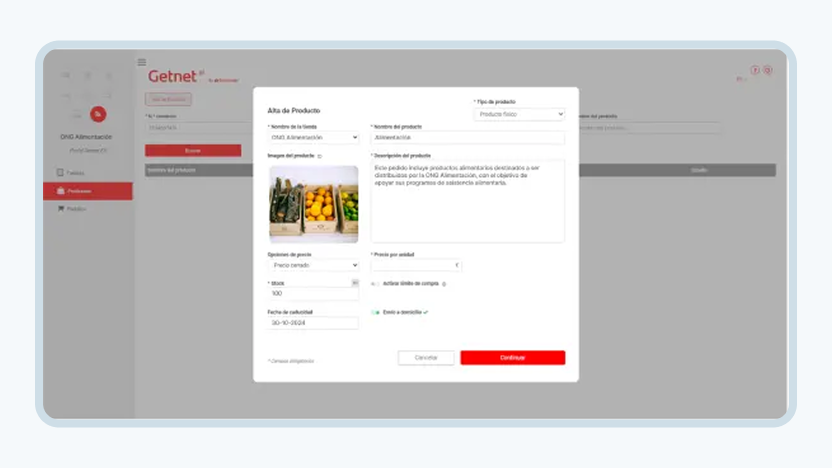Click the Fecha de caducidad date field
The image size is (832, 468).
[313, 323]
